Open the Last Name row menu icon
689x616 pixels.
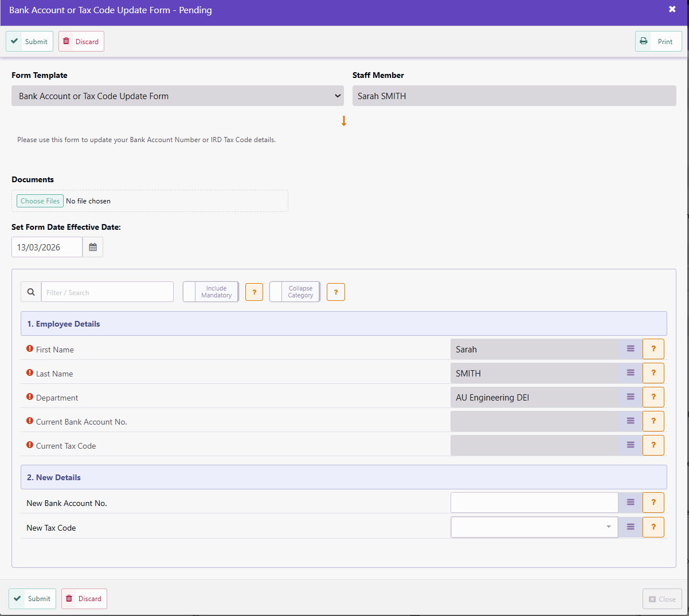pyautogui.click(x=631, y=373)
